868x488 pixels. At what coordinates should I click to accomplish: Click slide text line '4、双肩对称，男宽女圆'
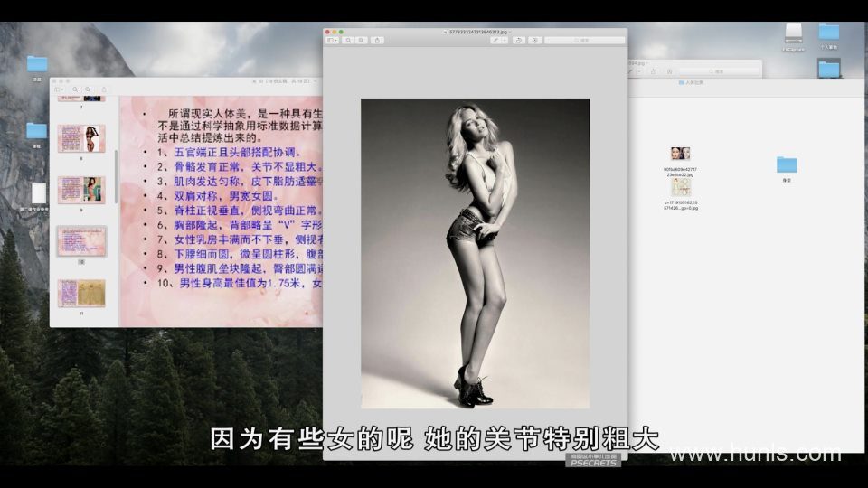(x=218, y=196)
